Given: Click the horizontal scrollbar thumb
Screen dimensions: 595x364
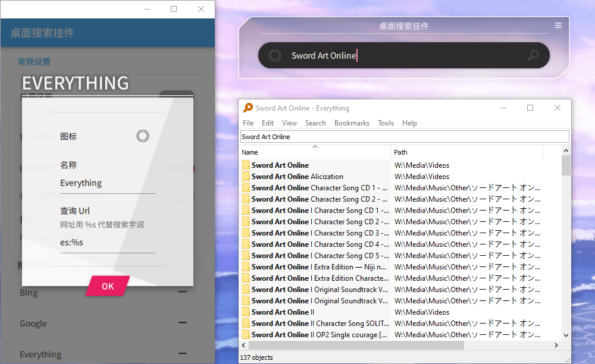Looking at the screenshot, I should (x=356, y=345).
